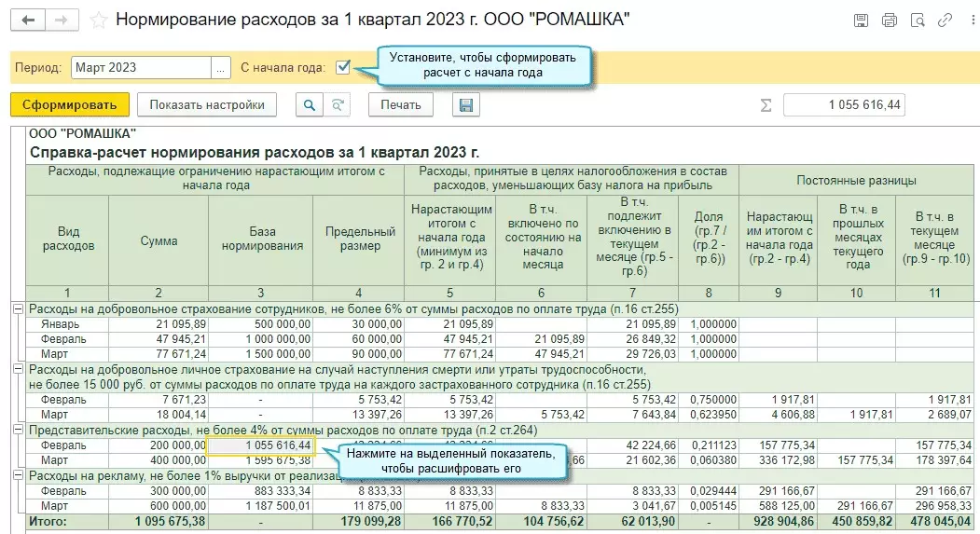Click the sum field showing 1 055 616,44
Screen dimensions: 980x534
[844, 105]
